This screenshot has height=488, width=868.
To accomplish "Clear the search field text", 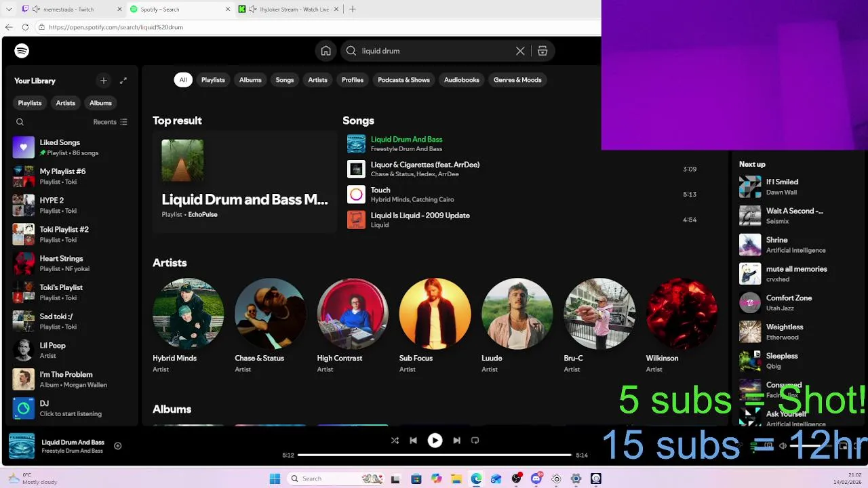I will pyautogui.click(x=520, y=51).
